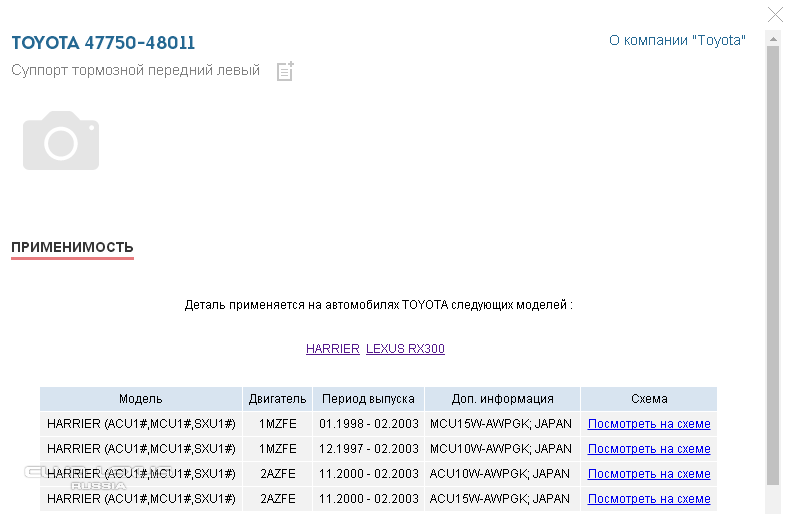Follow the HARRIER model link
This screenshot has height=514, width=793.
(x=333, y=349)
